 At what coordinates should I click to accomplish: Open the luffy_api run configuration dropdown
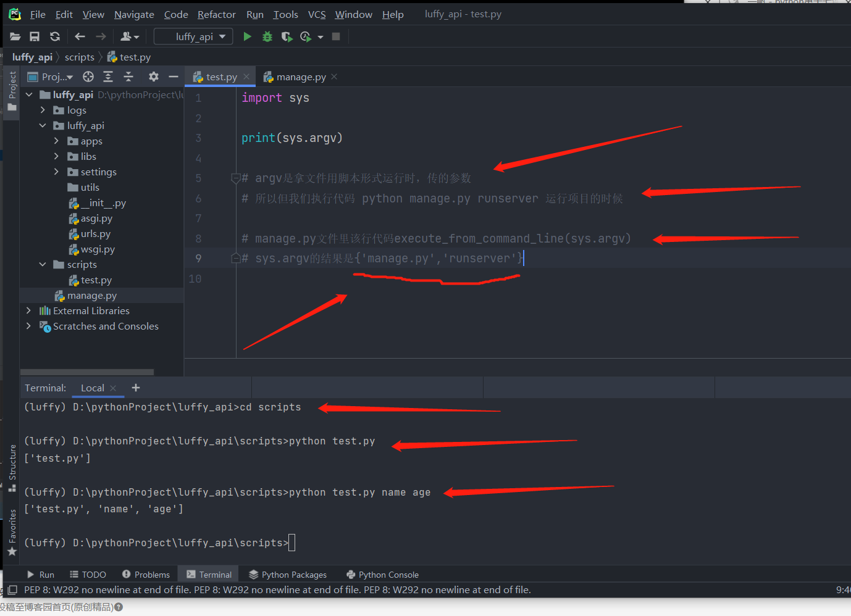point(194,36)
